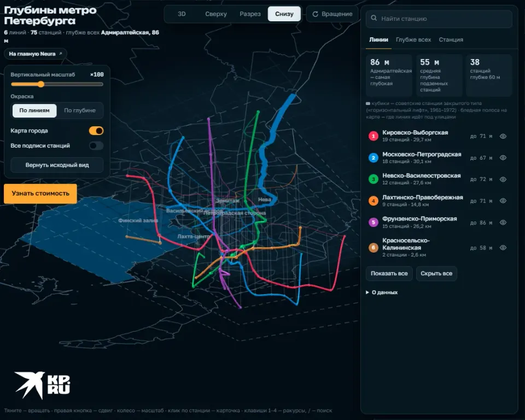Click the Найти станцию search field

tap(439, 19)
